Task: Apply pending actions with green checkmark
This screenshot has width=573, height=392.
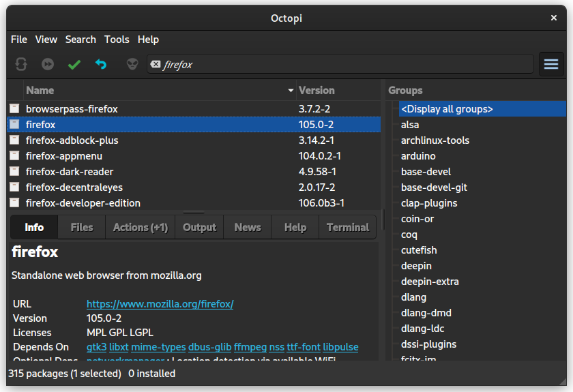Action: [x=74, y=64]
